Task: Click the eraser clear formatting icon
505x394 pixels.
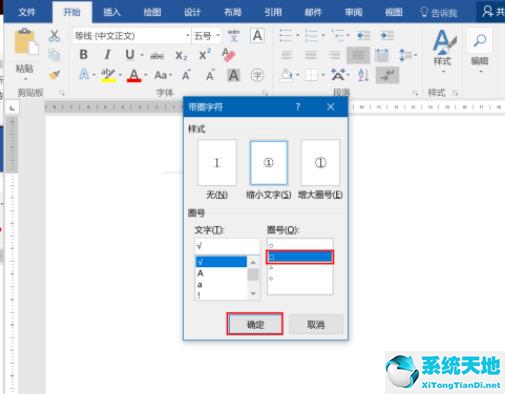Action: click(229, 55)
